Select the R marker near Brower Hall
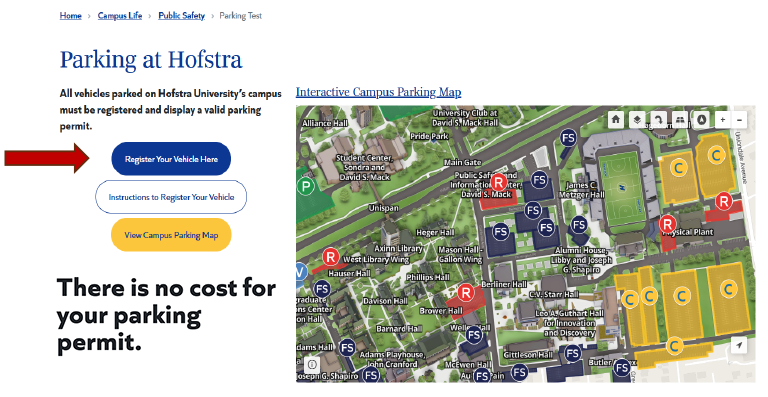Screen dimensions: 768x397 pyautogui.click(x=465, y=293)
